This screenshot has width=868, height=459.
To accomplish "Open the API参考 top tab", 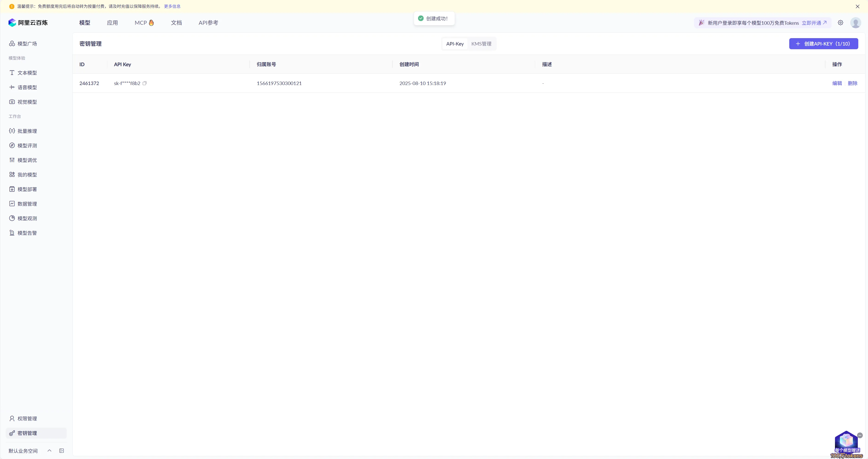I will (x=208, y=23).
